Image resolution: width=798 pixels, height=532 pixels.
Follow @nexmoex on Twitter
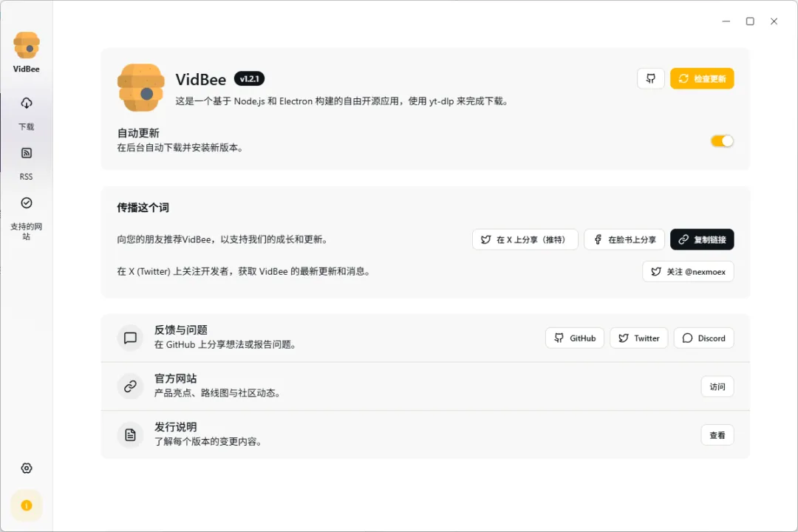688,271
